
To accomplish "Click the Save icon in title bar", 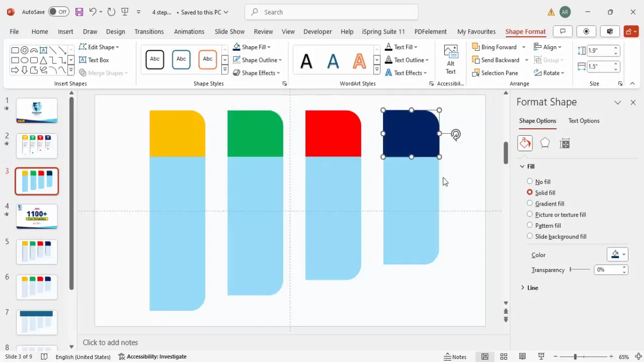I will tap(79, 12).
